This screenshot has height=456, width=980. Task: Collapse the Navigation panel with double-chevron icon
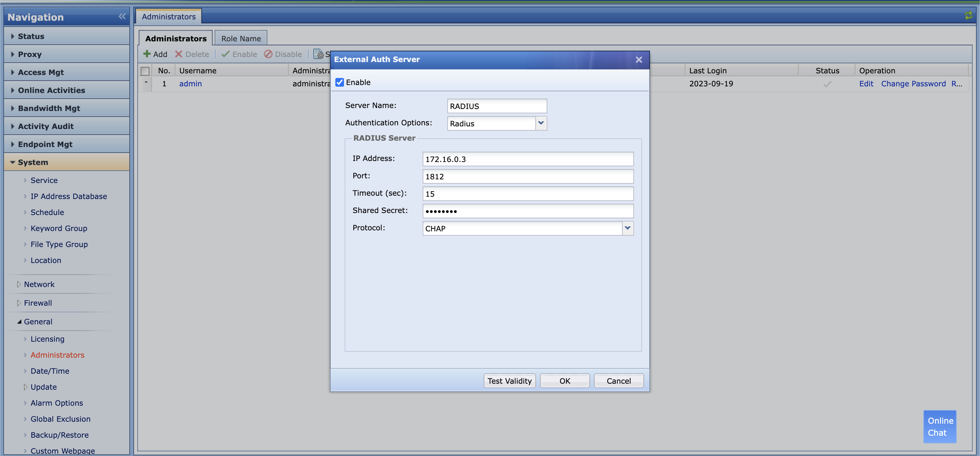122,16
